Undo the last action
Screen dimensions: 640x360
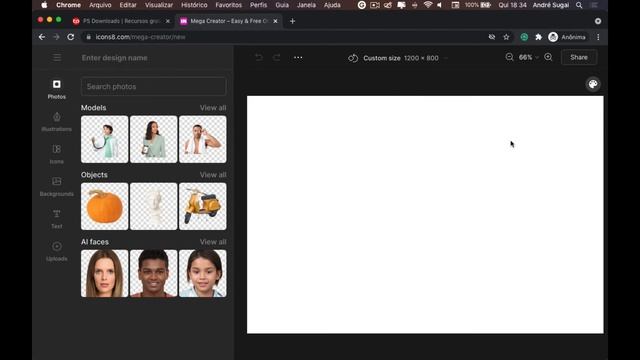259,58
